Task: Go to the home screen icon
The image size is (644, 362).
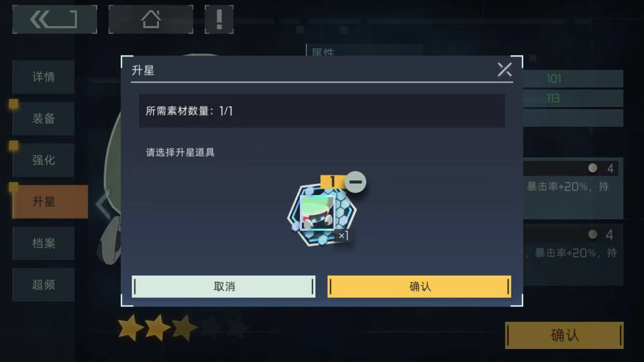Action: 151,20
